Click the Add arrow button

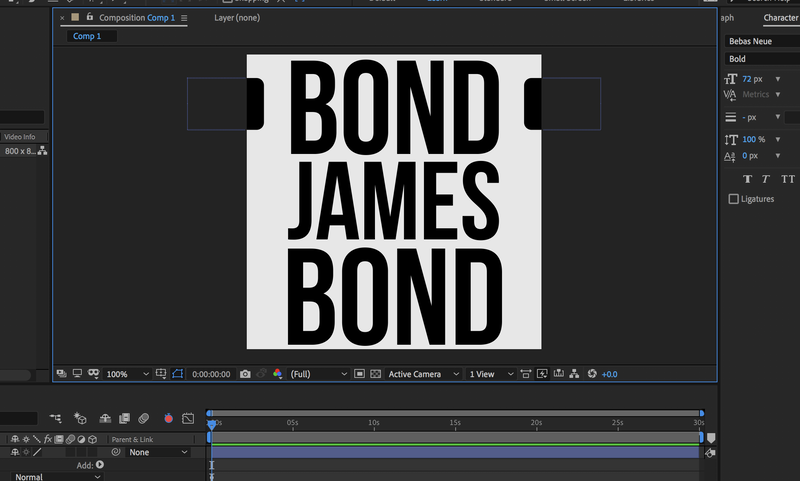click(x=100, y=465)
